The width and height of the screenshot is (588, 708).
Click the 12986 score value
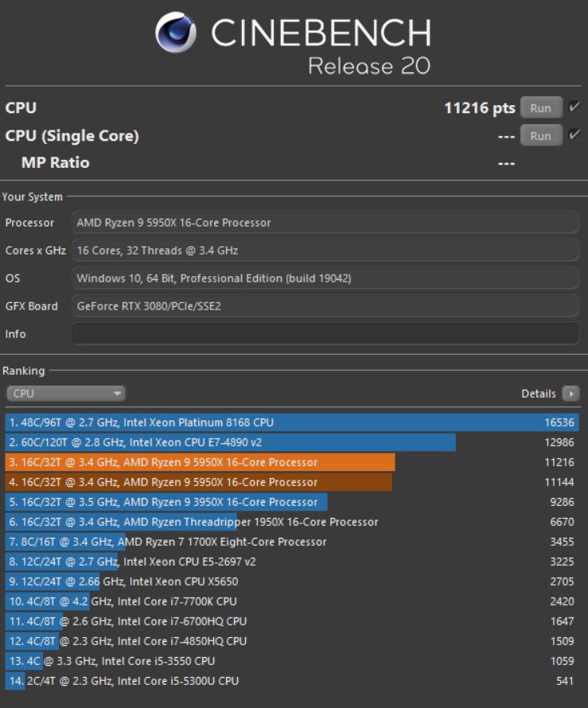click(559, 442)
